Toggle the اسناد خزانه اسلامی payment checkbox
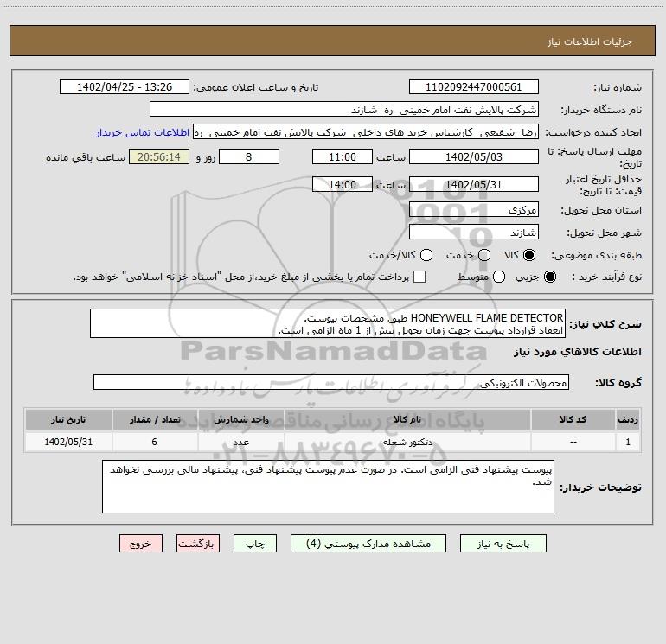This screenshot has height=644, width=666. coord(419,277)
